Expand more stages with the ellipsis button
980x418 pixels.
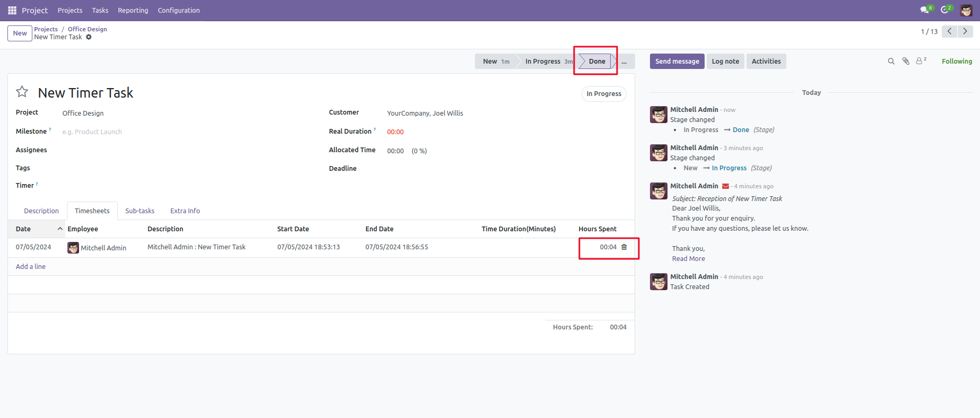tap(625, 62)
